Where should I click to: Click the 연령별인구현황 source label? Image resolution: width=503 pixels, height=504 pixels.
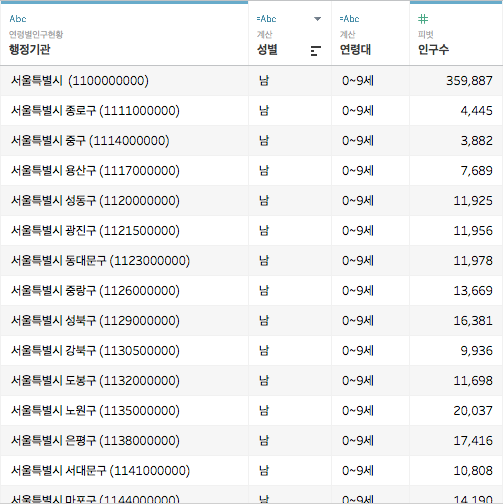coord(36,34)
